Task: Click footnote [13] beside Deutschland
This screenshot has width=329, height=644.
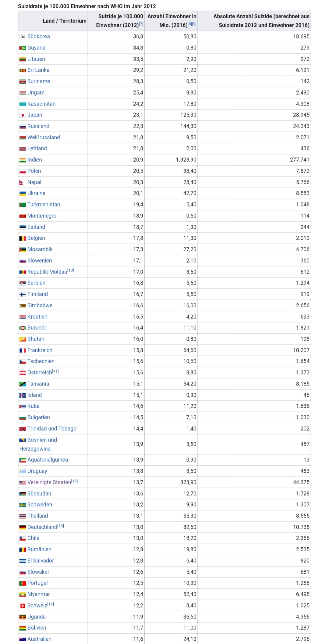Action: 61,526
